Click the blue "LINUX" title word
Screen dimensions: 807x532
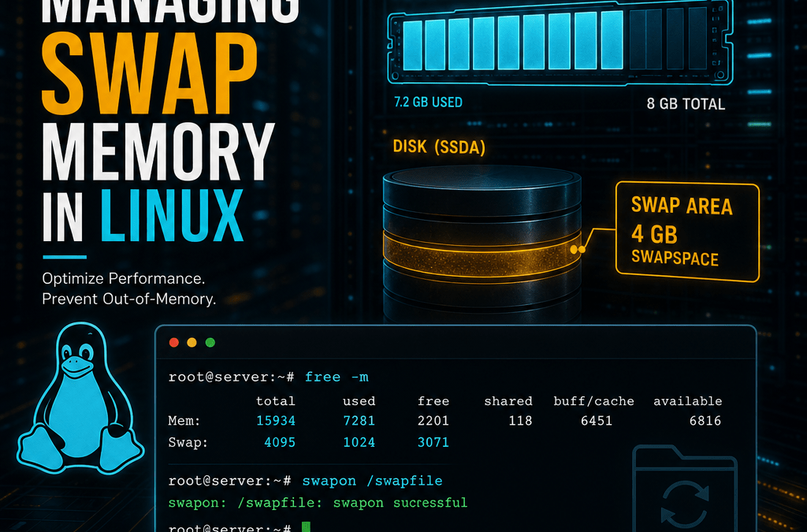click(172, 216)
